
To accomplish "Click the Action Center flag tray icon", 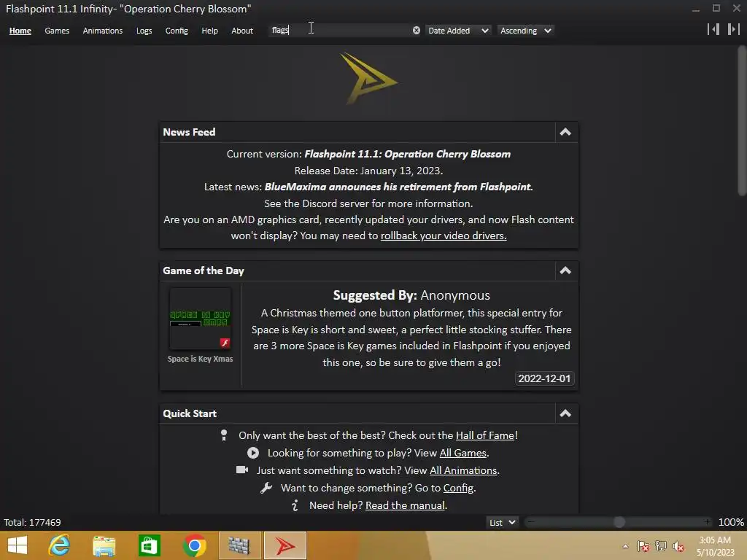I will tap(643, 546).
